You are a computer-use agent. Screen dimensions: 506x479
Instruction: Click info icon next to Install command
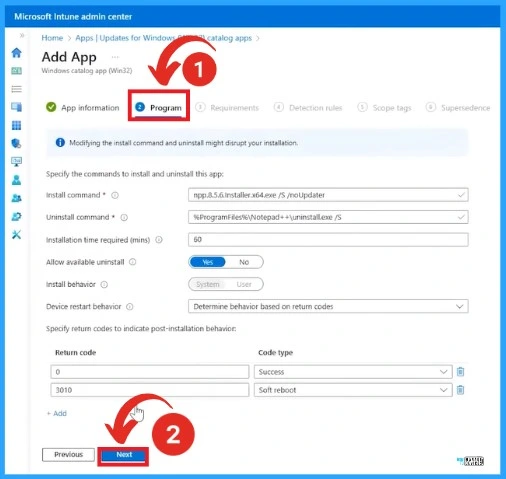[115, 195]
